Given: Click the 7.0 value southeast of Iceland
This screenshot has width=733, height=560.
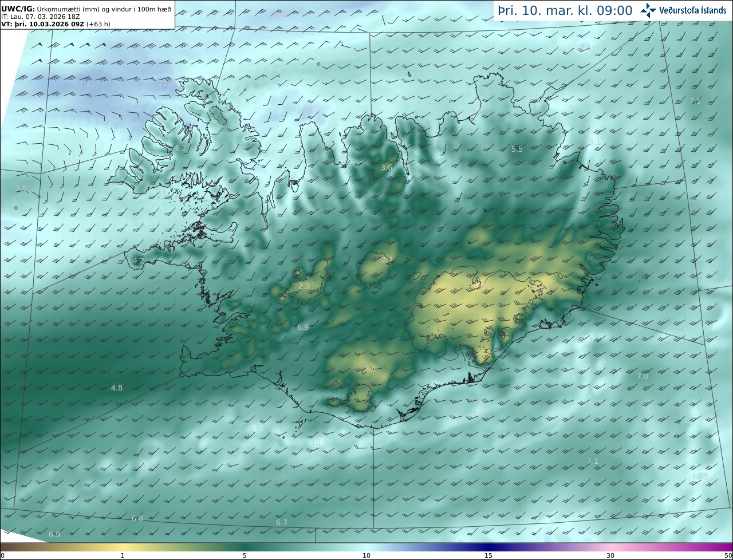Looking at the screenshot, I should pyautogui.click(x=643, y=376).
